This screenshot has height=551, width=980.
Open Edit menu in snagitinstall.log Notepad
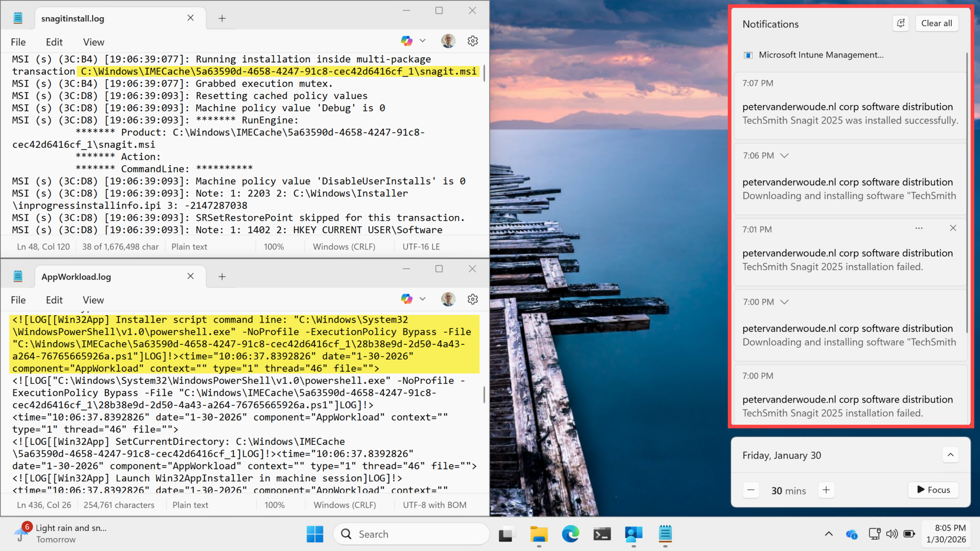(54, 42)
